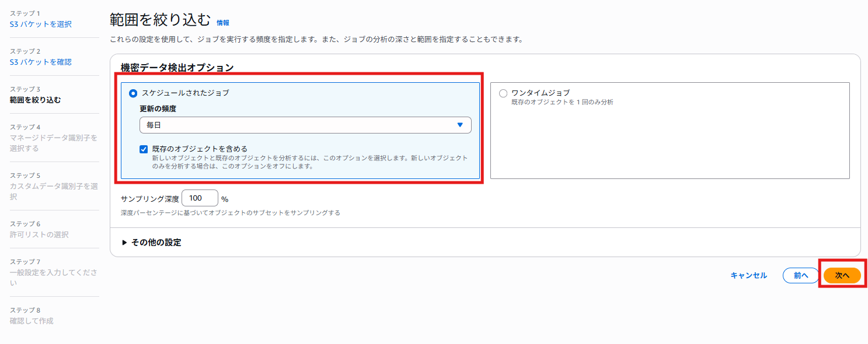Click the 範囲を絞り込む page heading
The height and width of the screenshot is (344, 868).
pos(160,20)
